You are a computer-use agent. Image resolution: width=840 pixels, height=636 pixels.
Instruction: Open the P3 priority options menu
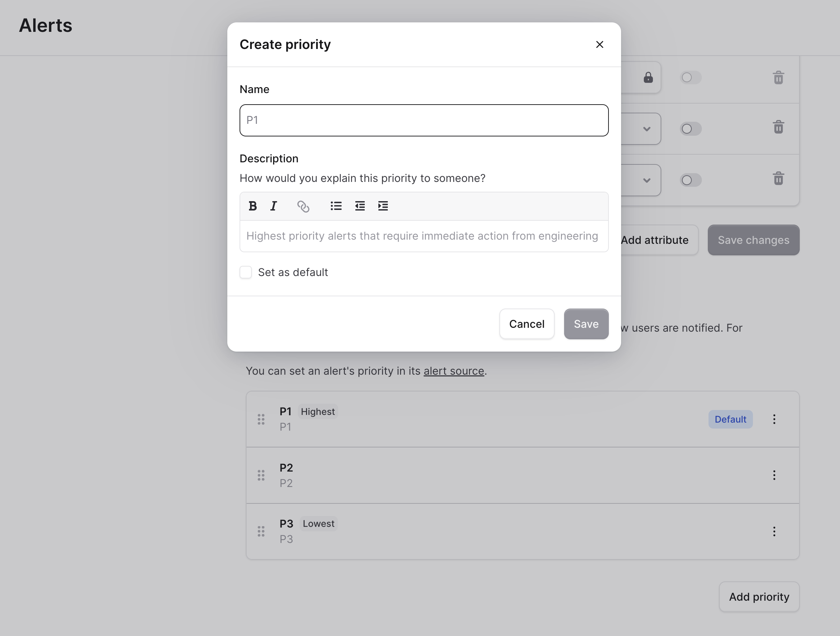pos(774,531)
